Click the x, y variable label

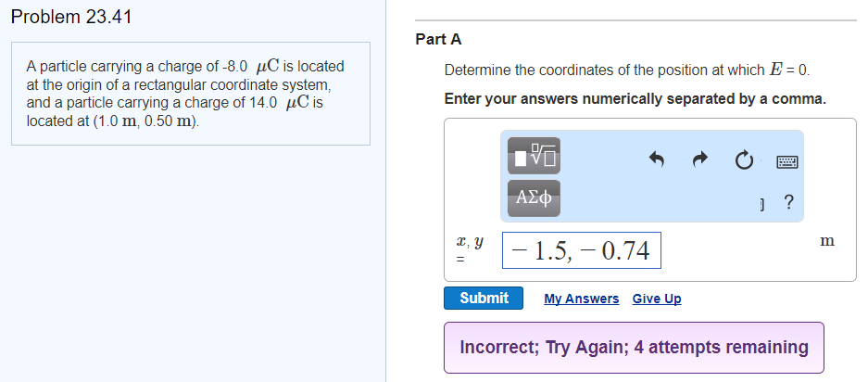pos(470,242)
